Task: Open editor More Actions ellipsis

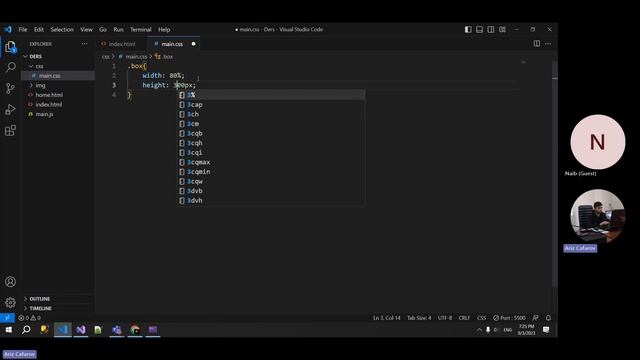Action: coord(548,44)
